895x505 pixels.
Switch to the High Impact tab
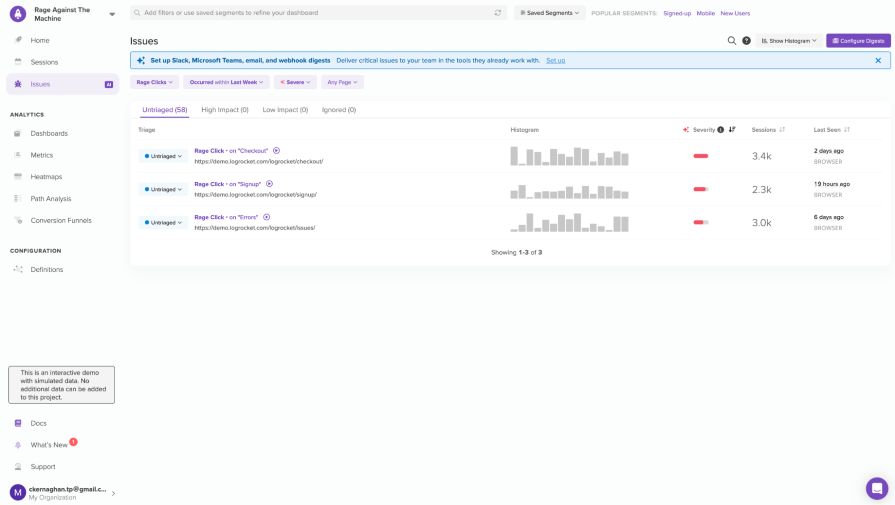click(x=224, y=110)
